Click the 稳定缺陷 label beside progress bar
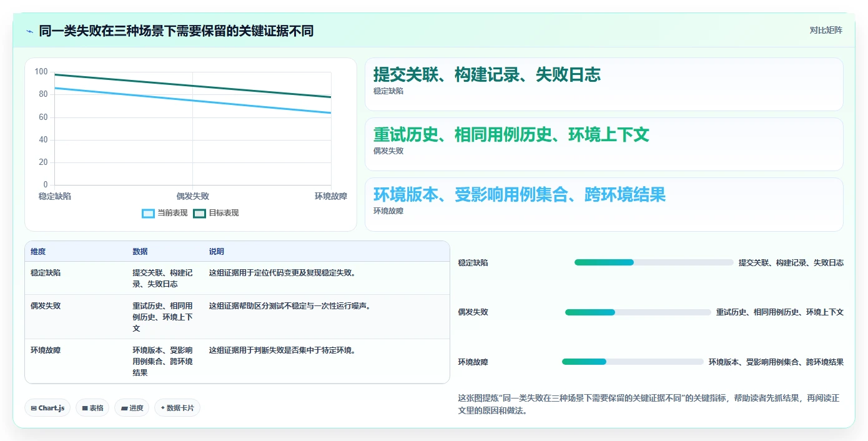The image size is (868, 441). 473,263
